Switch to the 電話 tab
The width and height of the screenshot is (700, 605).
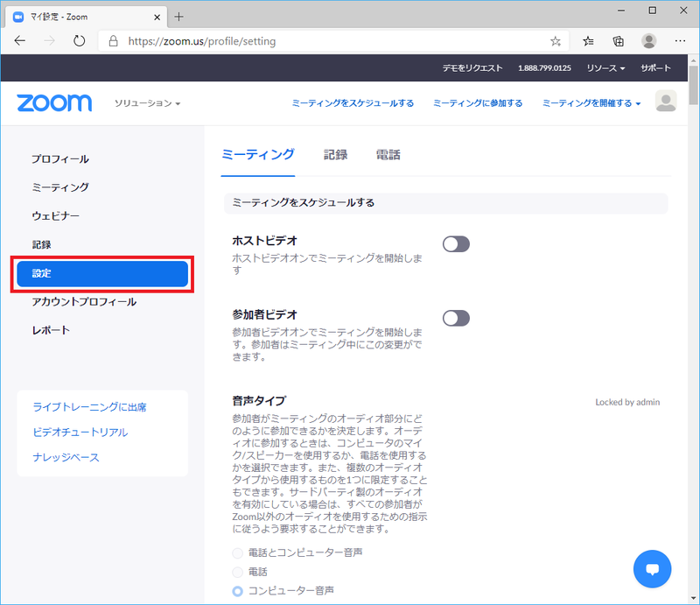pos(388,155)
